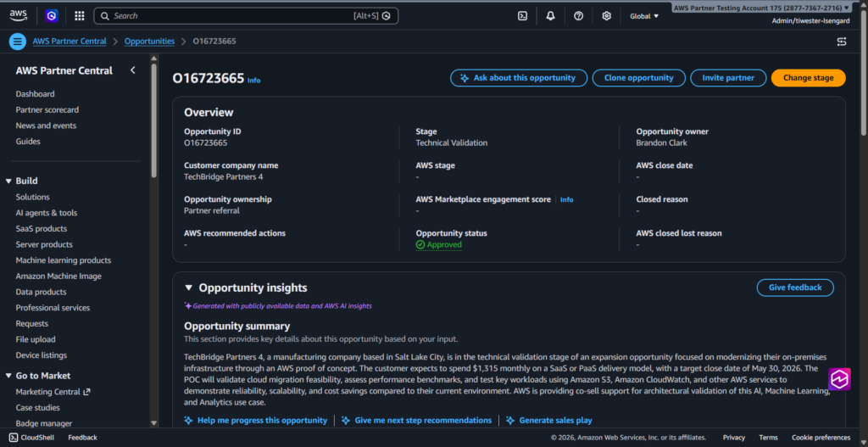This screenshot has height=447, width=868.
Task: Collapse the AWS Partner Central sidebar
Action: pos(132,70)
